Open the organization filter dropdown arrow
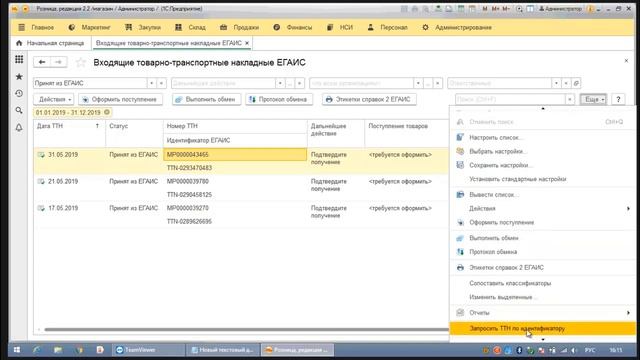The height and width of the screenshot is (360, 640). (418, 83)
